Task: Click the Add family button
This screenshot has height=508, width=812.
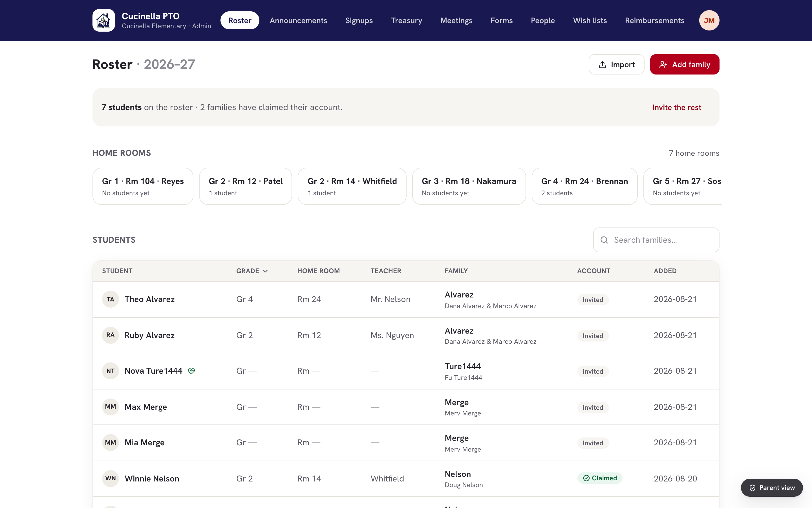Action: [685, 65]
